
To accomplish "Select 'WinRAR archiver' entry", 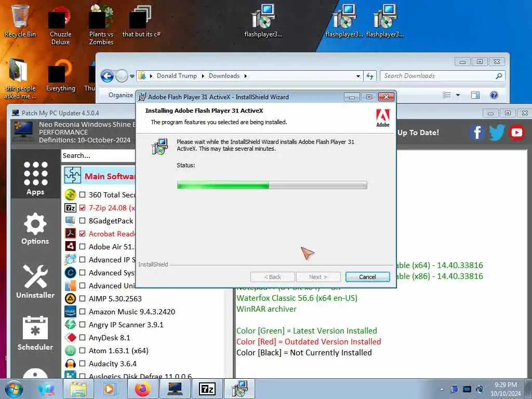I will pos(267,309).
